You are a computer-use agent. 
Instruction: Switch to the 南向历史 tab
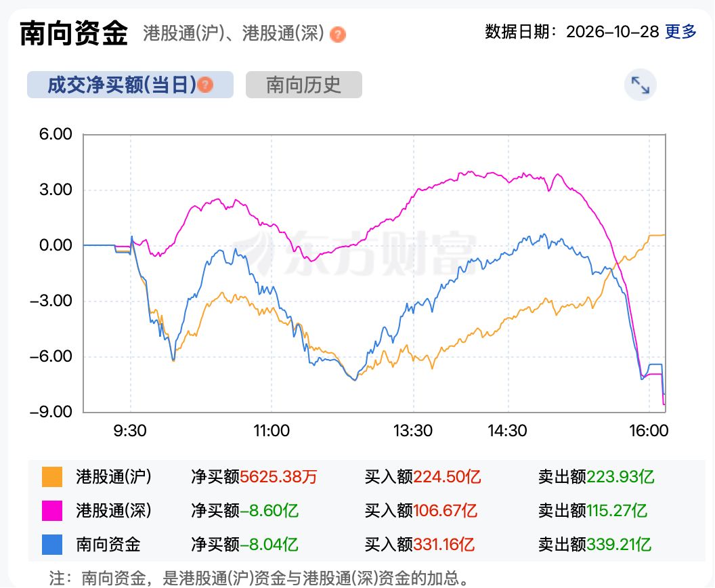[x=304, y=85]
